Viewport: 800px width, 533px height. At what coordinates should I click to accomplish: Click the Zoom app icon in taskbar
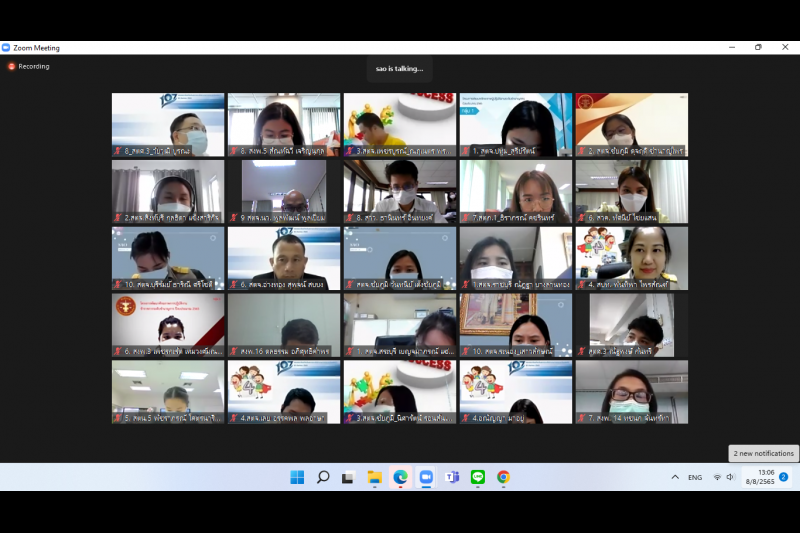[426, 477]
